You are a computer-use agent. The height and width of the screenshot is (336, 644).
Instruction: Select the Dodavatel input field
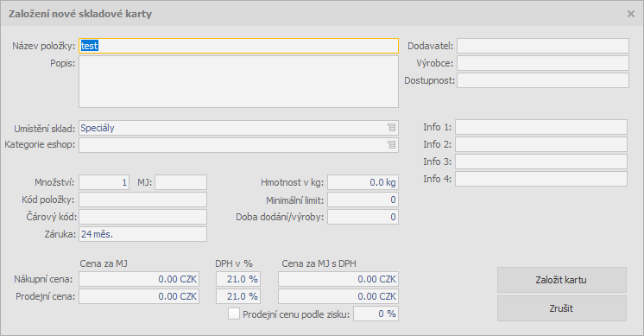coord(543,46)
